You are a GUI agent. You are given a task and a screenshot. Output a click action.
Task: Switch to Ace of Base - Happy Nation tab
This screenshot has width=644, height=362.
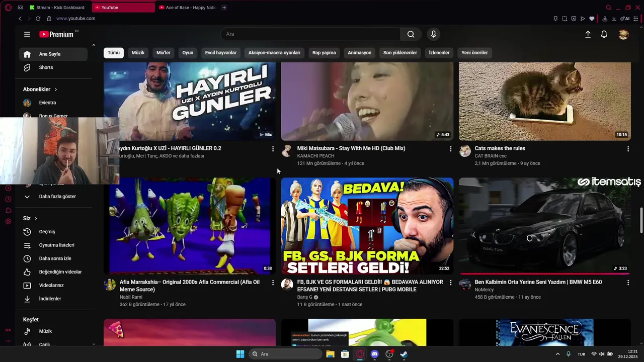pos(187,8)
